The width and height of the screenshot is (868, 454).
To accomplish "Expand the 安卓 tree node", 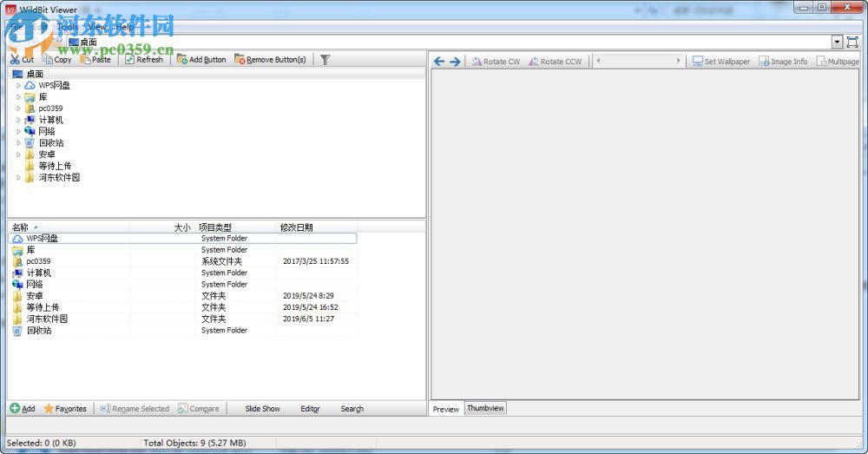I will pyautogui.click(x=18, y=155).
